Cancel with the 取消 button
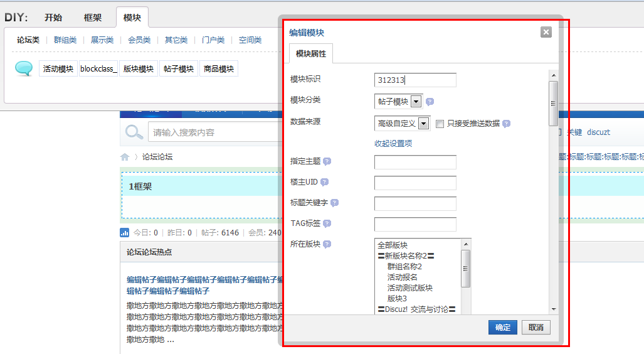This screenshot has height=354, width=644. click(x=536, y=327)
